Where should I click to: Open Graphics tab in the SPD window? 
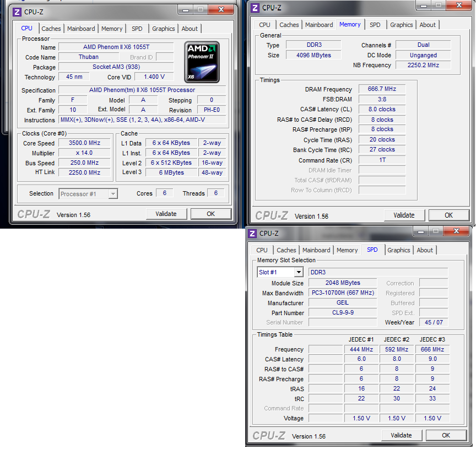pos(398,250)
